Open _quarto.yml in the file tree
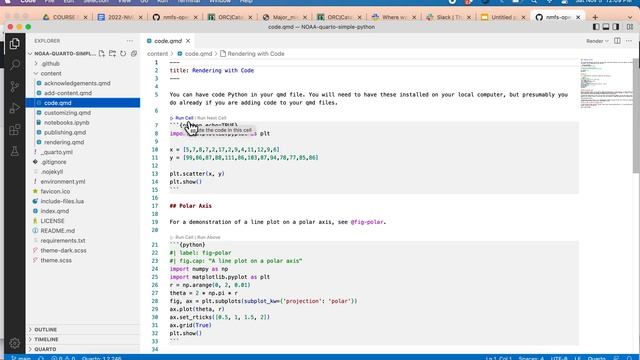This screenshot has height=360, width=640. click(56, 152)
